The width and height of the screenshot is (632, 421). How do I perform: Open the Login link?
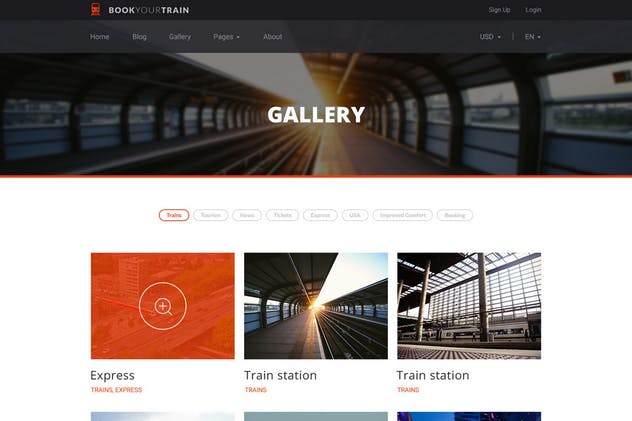(x=533, y=10)
